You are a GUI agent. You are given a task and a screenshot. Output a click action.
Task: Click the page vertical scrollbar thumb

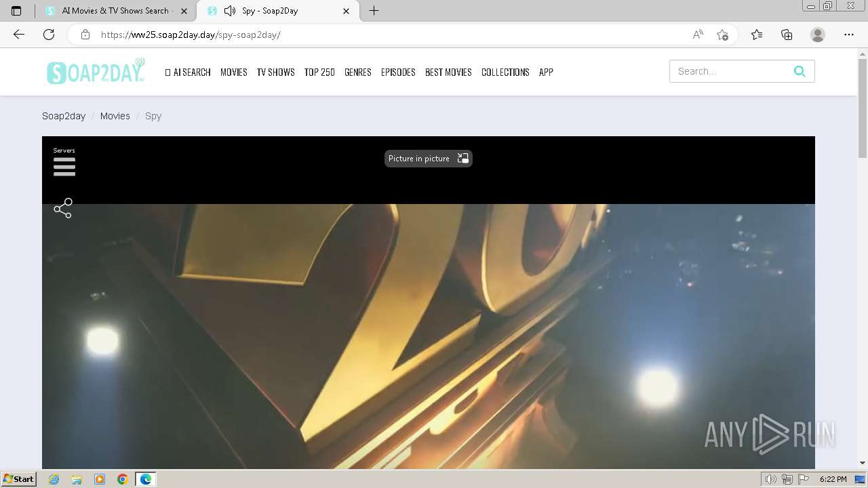863,108
